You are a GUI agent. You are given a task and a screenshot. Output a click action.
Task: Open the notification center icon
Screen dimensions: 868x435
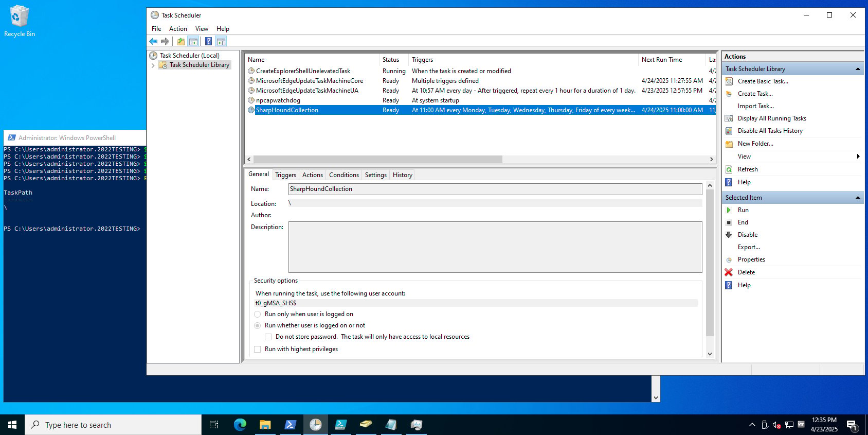(852, 425)
